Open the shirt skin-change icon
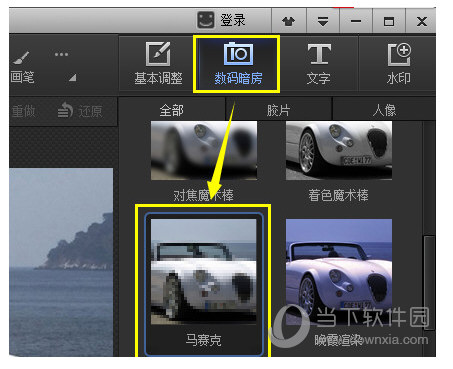The image size is (453, 369). point(289,22)
